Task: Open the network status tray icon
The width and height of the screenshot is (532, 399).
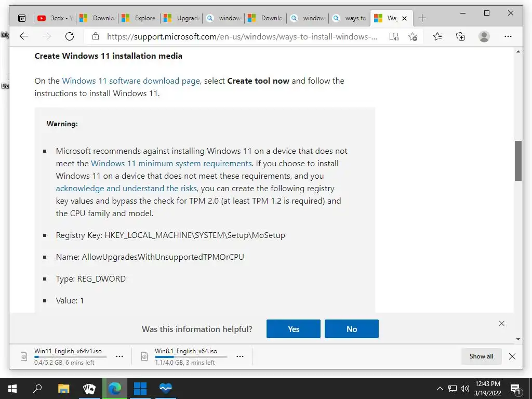Action: [453, 389]
